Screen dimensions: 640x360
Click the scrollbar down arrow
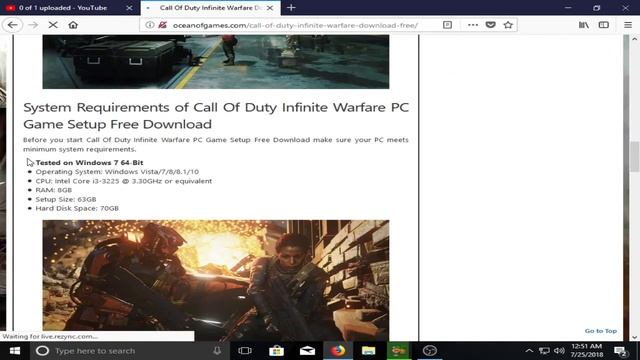(634, 337)
